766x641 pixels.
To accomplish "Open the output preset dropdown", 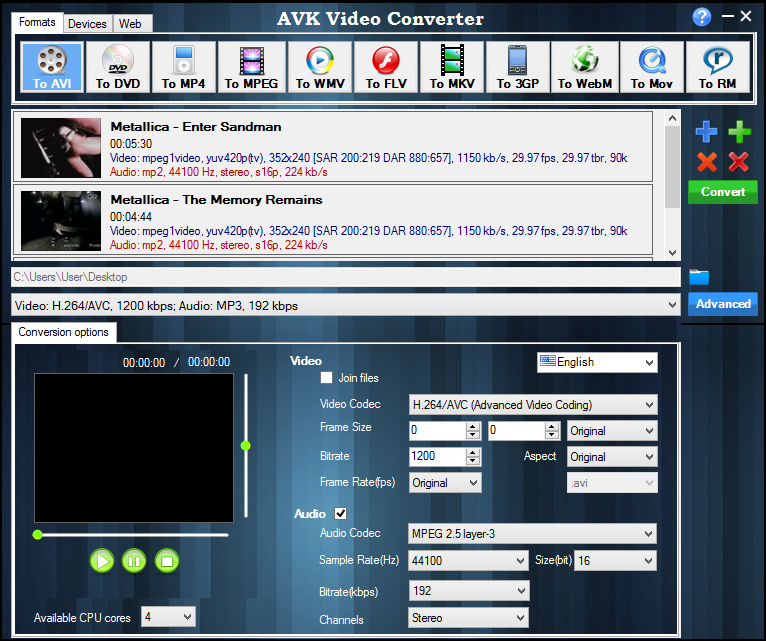I will 345,305.
